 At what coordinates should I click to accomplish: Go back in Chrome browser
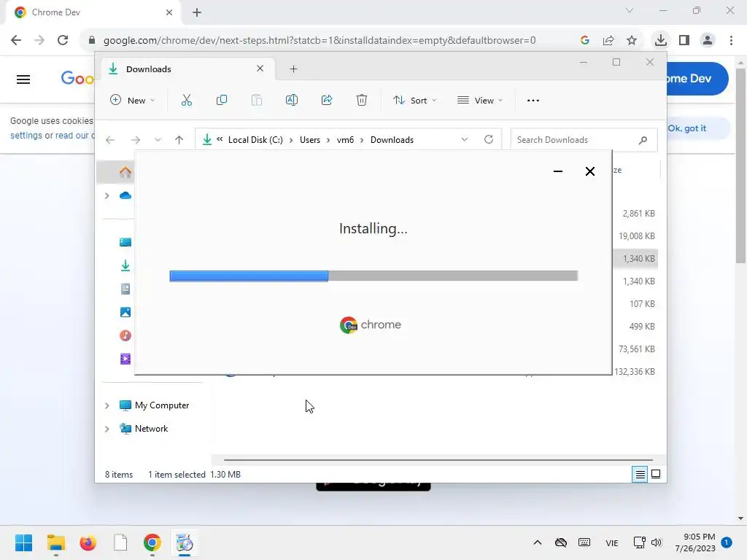click(x=16, y=40)
